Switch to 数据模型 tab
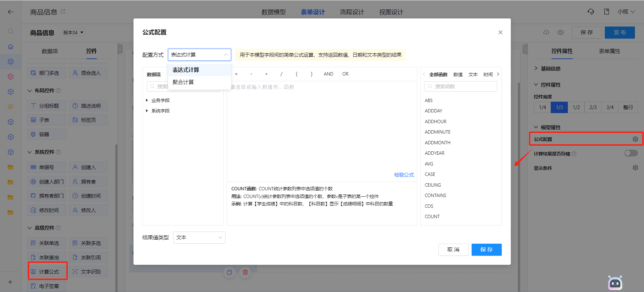The width and height of the screenshot is (644, 292). coord(274,12)
